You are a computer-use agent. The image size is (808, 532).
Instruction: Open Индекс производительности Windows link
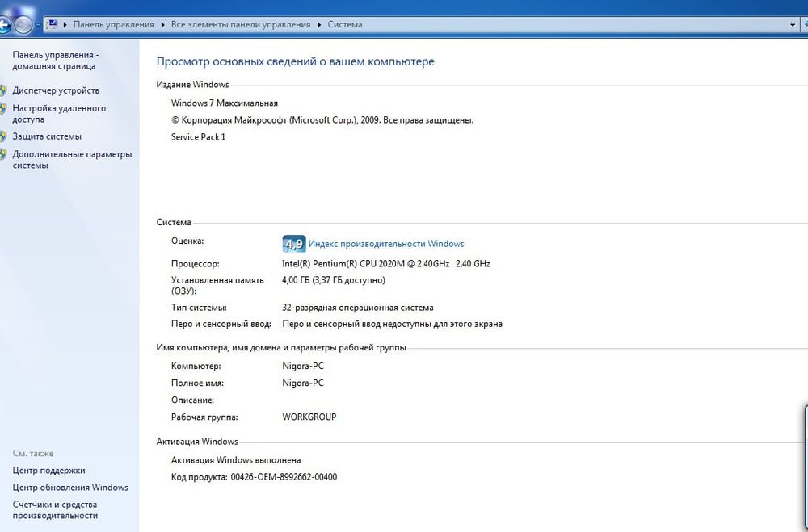(x=386, y=244)
